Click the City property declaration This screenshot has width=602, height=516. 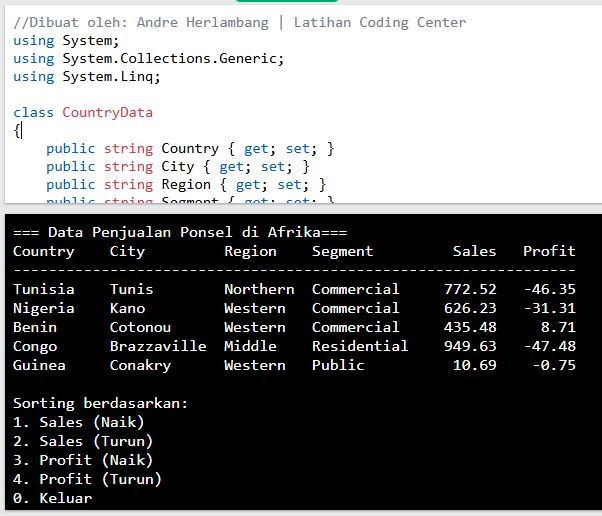point(178,167)
